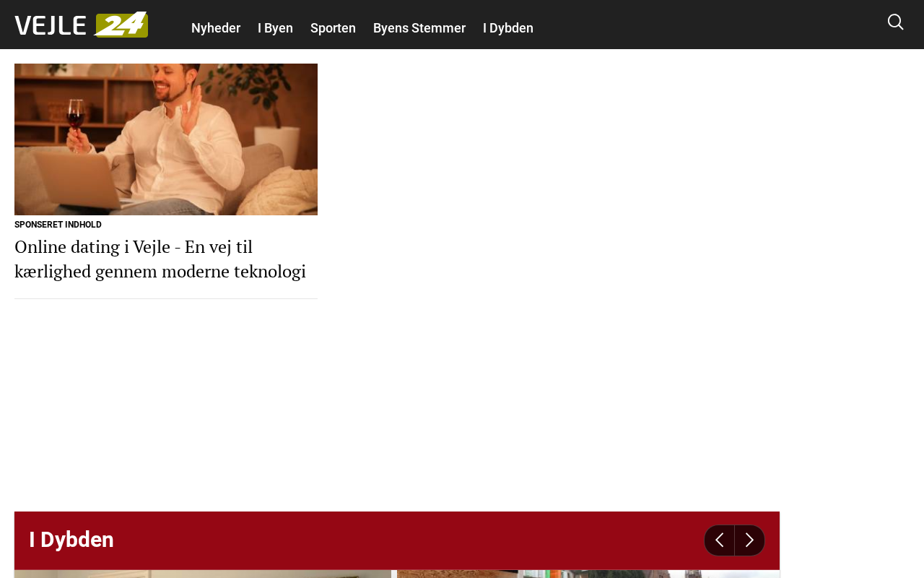Open the right I Dybden carousel card

pyautogui.click(x=588, y=574)
